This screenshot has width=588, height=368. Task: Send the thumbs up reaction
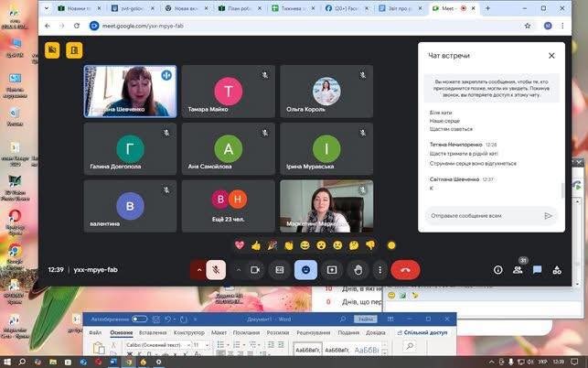(x=256, y=245)
